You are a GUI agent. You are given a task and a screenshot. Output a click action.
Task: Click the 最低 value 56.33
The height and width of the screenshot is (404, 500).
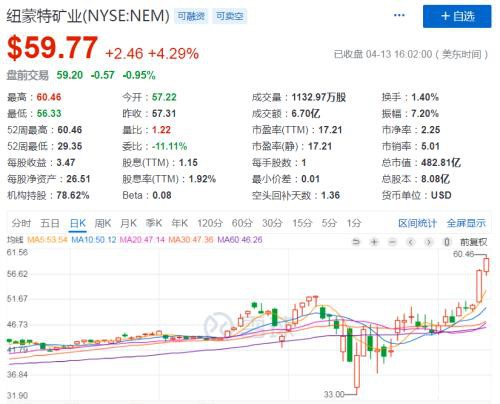click(49, 114)
